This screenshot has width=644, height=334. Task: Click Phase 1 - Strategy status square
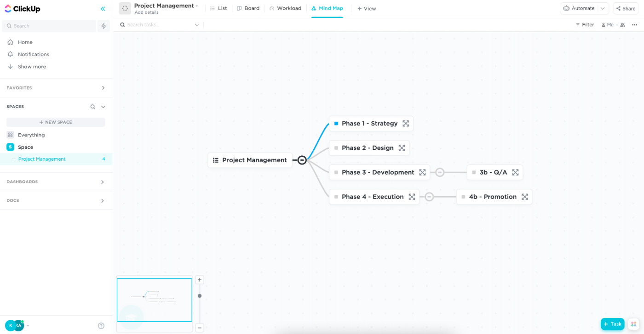[336, 124]
